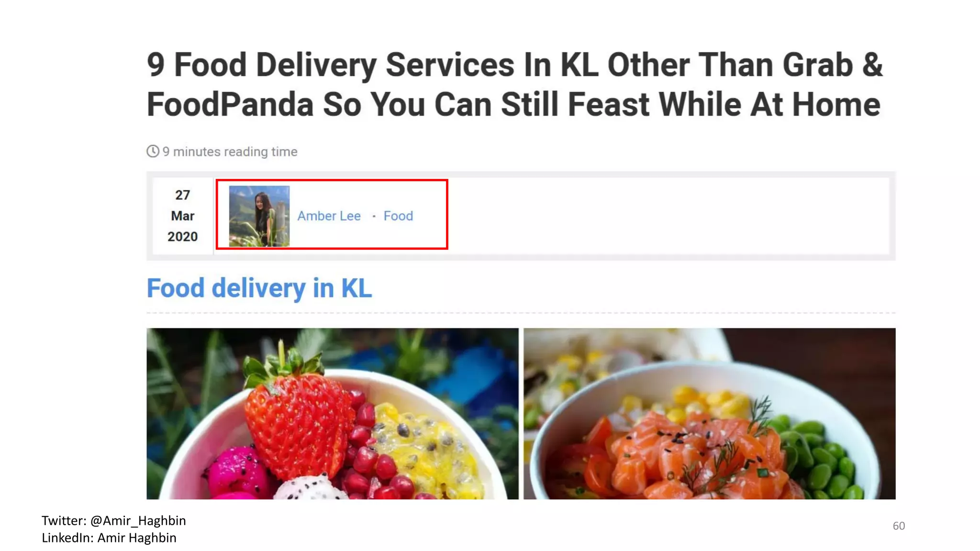
Task: Click the Twitter handle @Amir_Haghbin
Action: coord(138,520)
